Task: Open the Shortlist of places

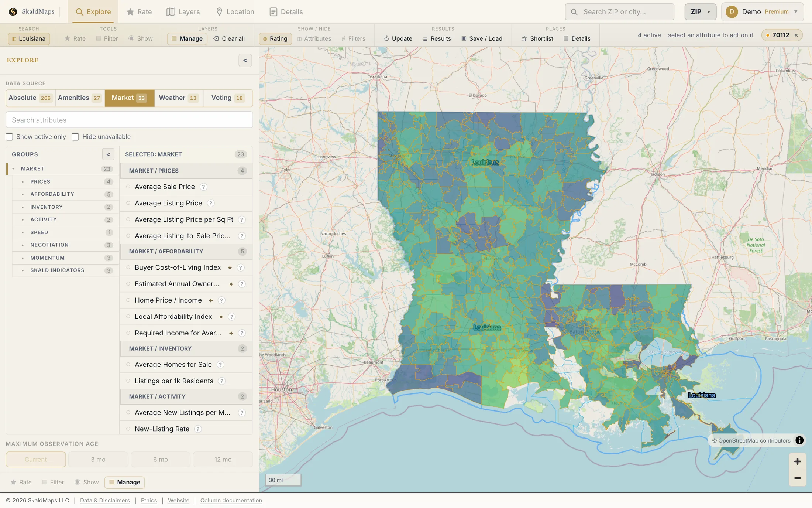Action: [x=537, y=38]
